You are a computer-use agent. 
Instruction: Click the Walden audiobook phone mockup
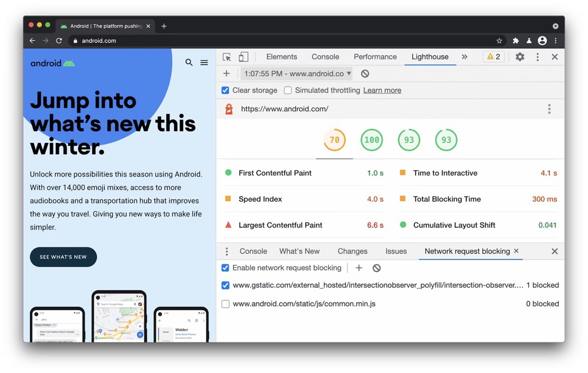pos(181,325)
